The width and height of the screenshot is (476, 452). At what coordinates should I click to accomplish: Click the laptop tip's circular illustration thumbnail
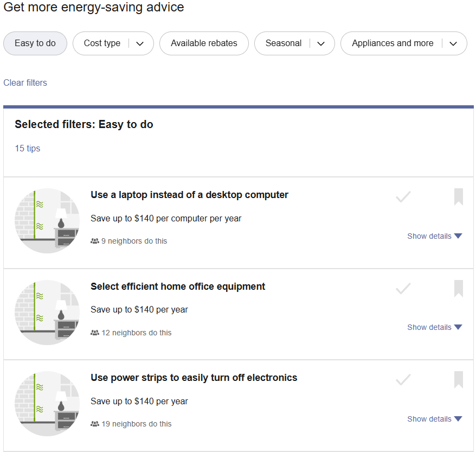(x=47, y=220)
